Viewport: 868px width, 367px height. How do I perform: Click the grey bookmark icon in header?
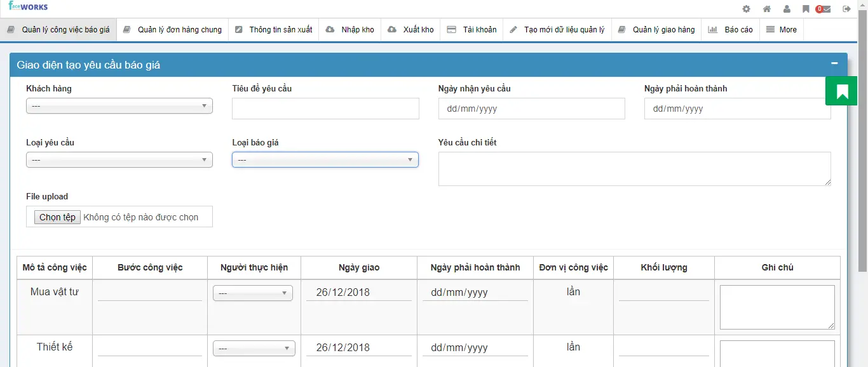coord(806,9)
